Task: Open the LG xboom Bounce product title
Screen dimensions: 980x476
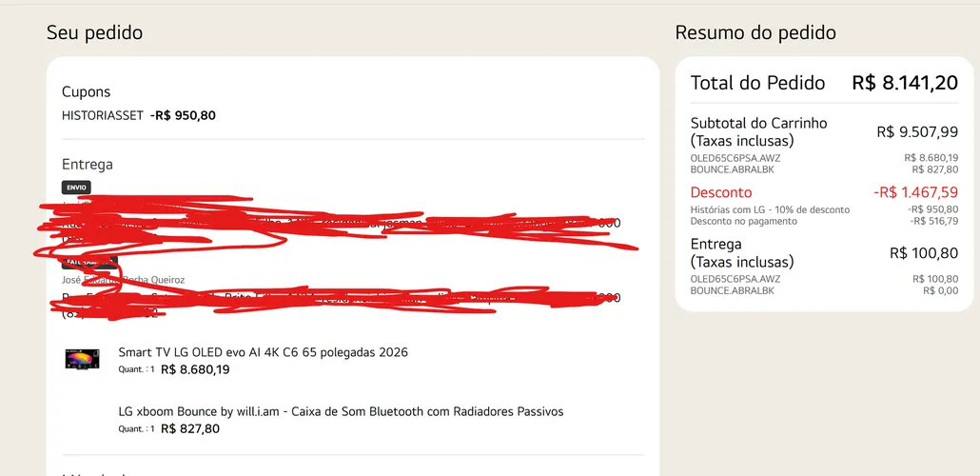Action: pos(341,411)
